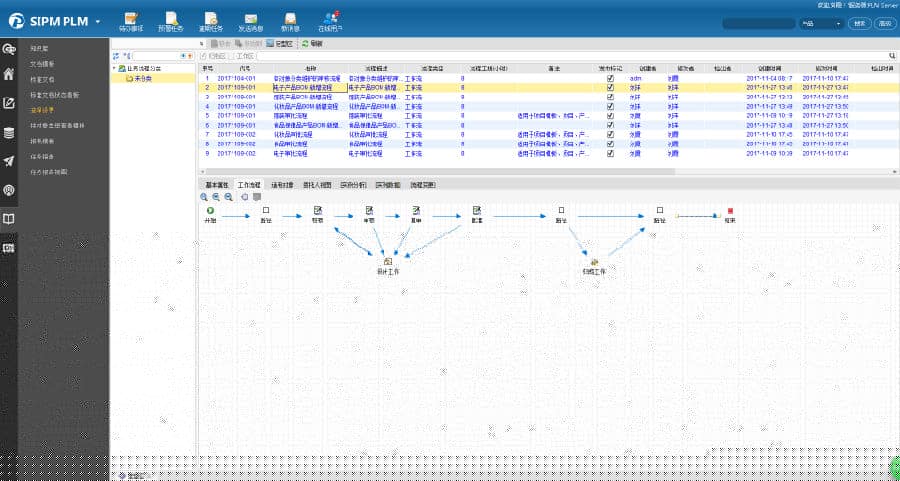This screenshot has height=481, width=900.
Task: Click the third magnifier icon in the workflow toolbar
Action: click(228, 197)
